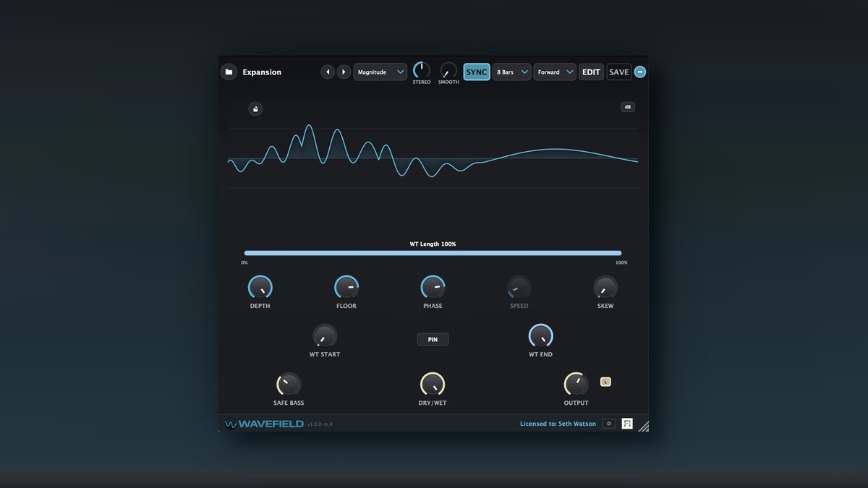The image size is (868, 488).
Task: Open the Forward direction dropdown
Action: [555, 72]
